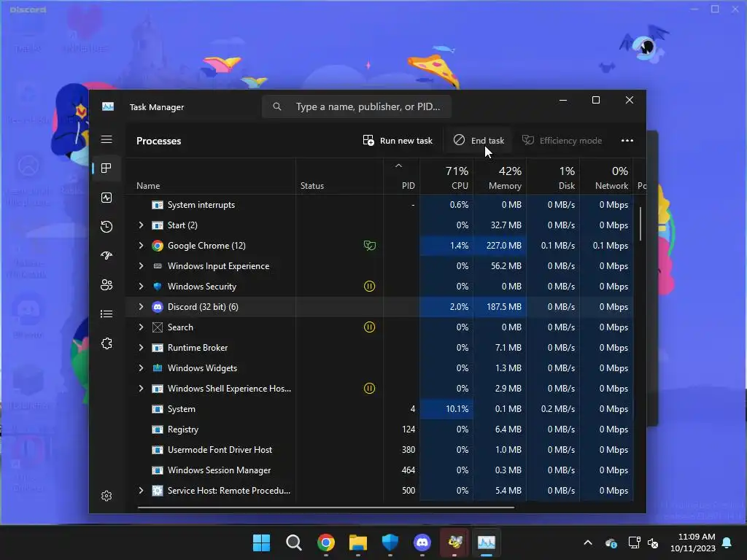Screen dimensions: 747x560
Task: Sort by Disk column header
Action: point(553,176)
